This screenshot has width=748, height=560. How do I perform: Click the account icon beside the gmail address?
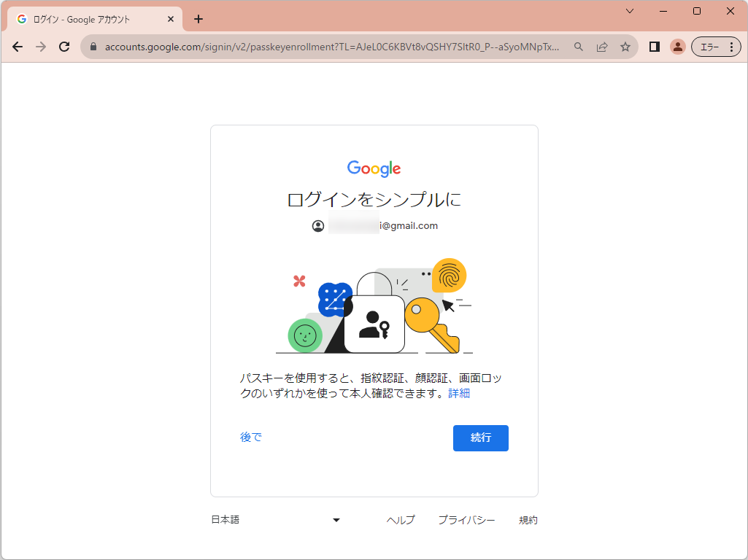pos(317,226)
